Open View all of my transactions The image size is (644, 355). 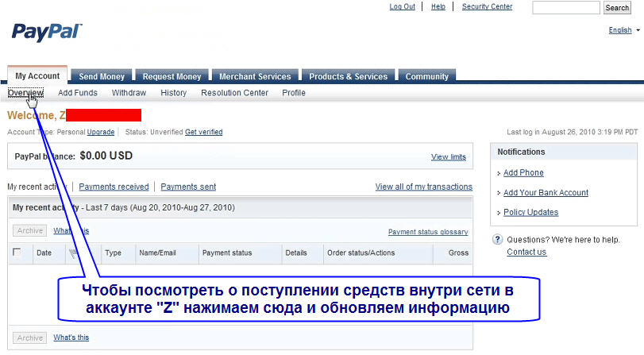[424, 187]
